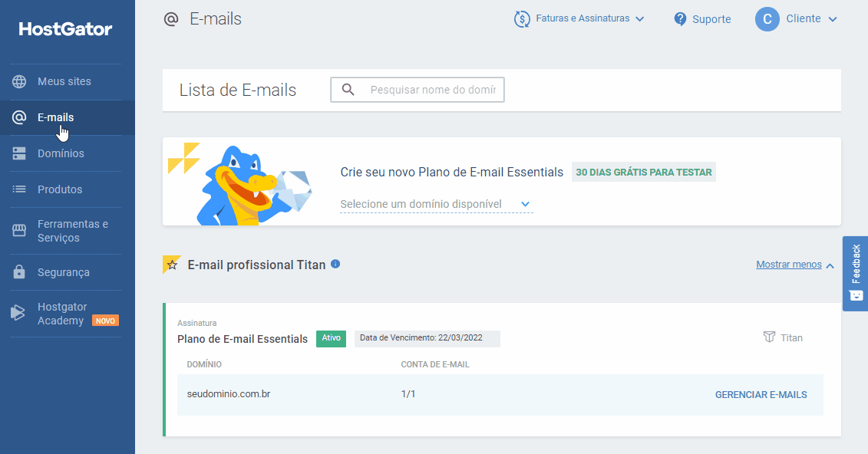Click the server icon beside Domínios
Screen dimensions: 868x454
tap(19, 153)
